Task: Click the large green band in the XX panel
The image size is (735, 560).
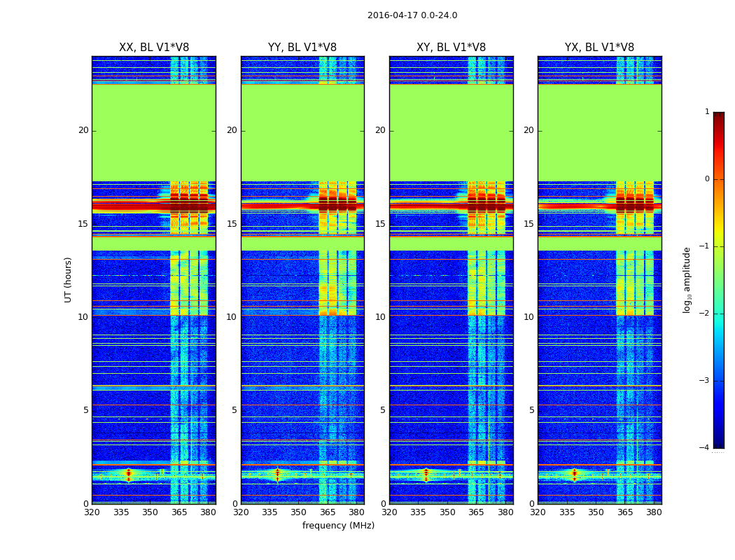Action: [154, 133]
